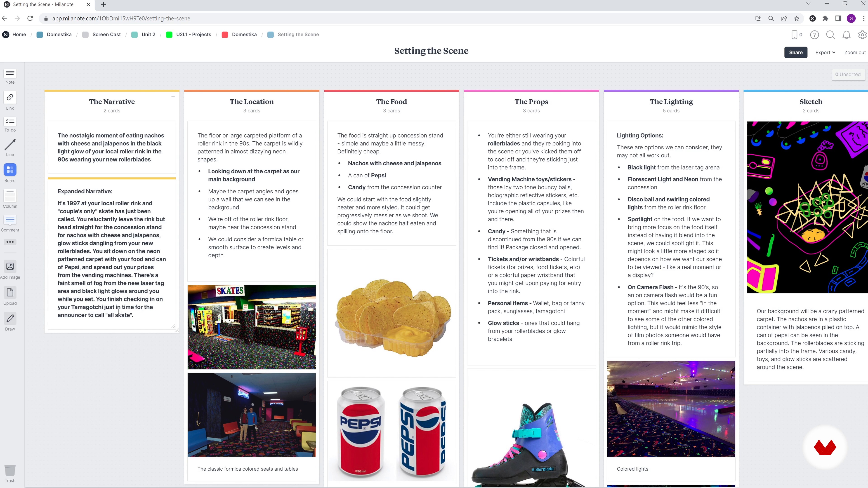
Task: Open a new browser tab
Action: click(x=104, y=4)
